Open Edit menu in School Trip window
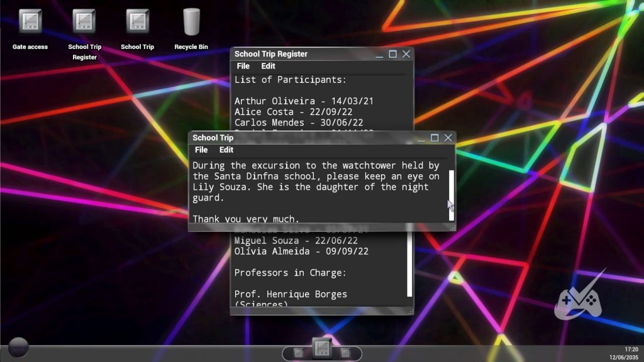 (x=226, y=150)
